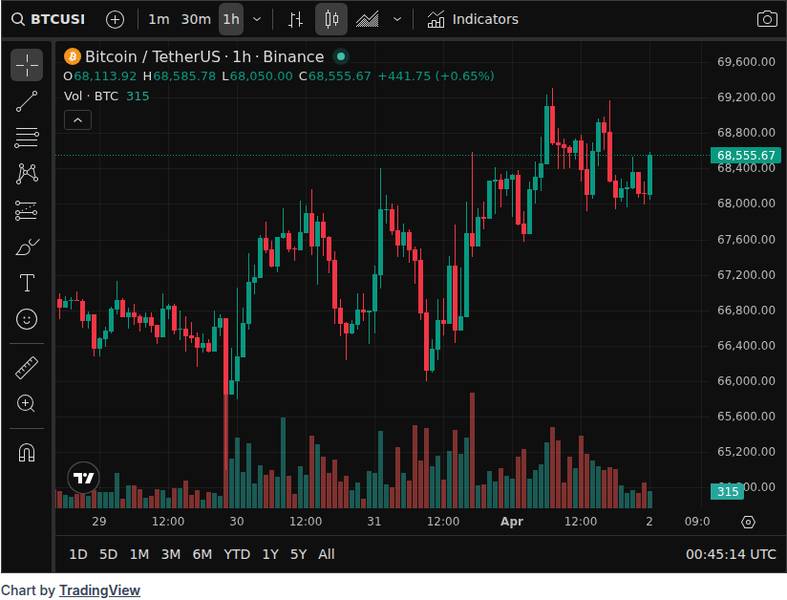Viewport: 787px width, 600px height.
Task: Set range to 1Y
Action: tap(270, 554)
